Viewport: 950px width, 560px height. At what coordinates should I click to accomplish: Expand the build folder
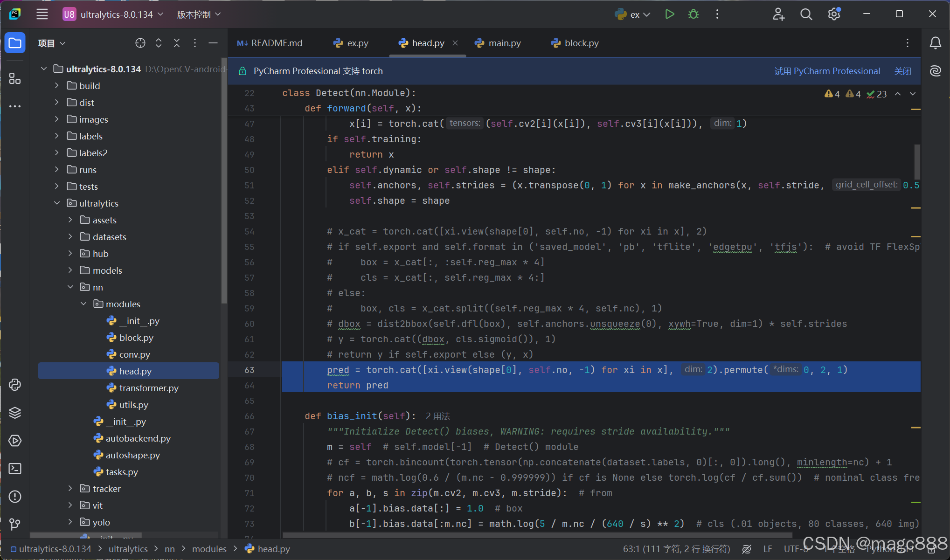[57, 86]
